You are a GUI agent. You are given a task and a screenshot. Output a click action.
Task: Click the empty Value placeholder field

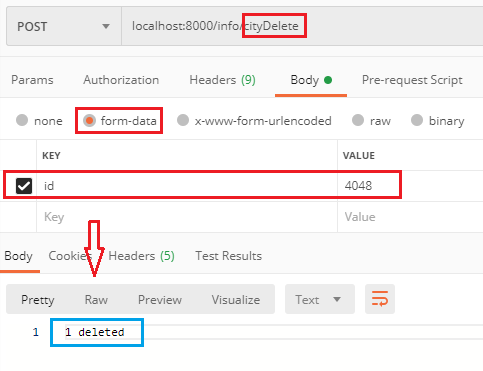tap(410, 217)
